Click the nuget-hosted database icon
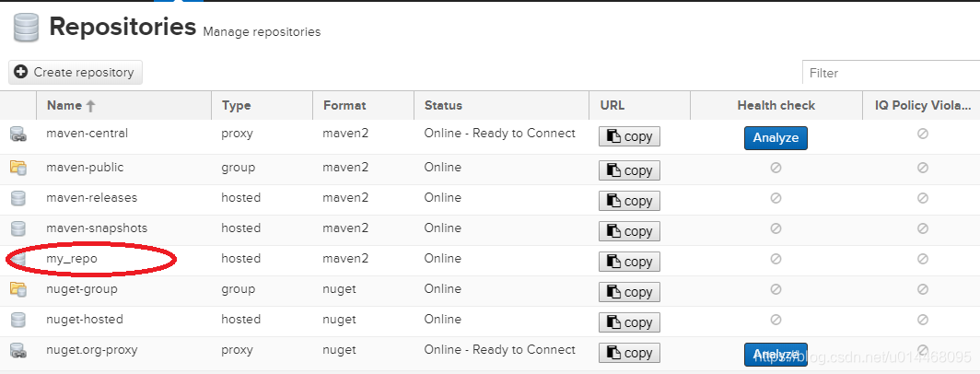The width and height of the screenshot is (980, 374). pyautogui.click(x=18, y=320)
